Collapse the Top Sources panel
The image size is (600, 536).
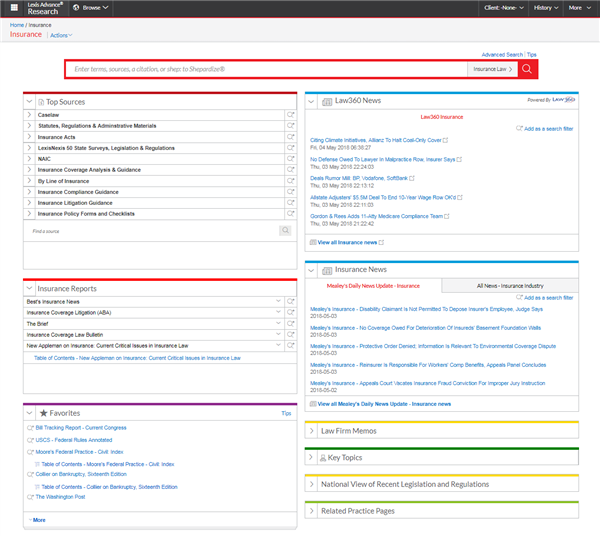[29, 102]
